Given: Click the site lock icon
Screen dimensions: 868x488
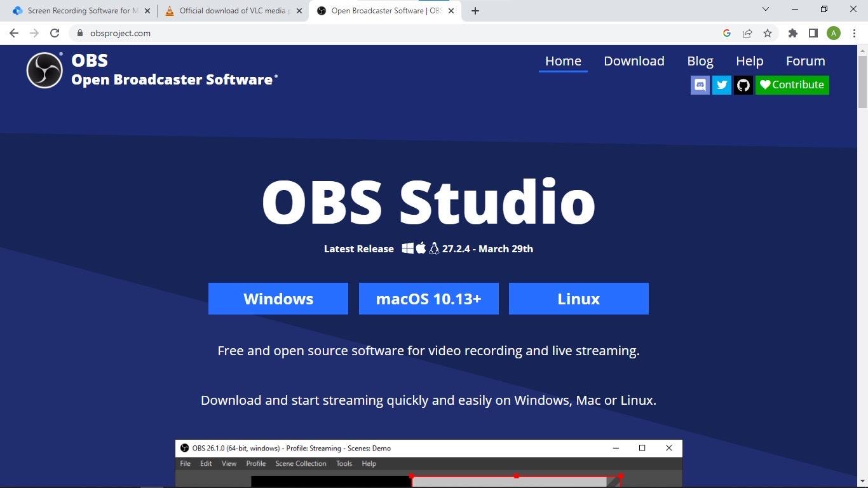Looking at the screenshot, I should tap(79, 33).
